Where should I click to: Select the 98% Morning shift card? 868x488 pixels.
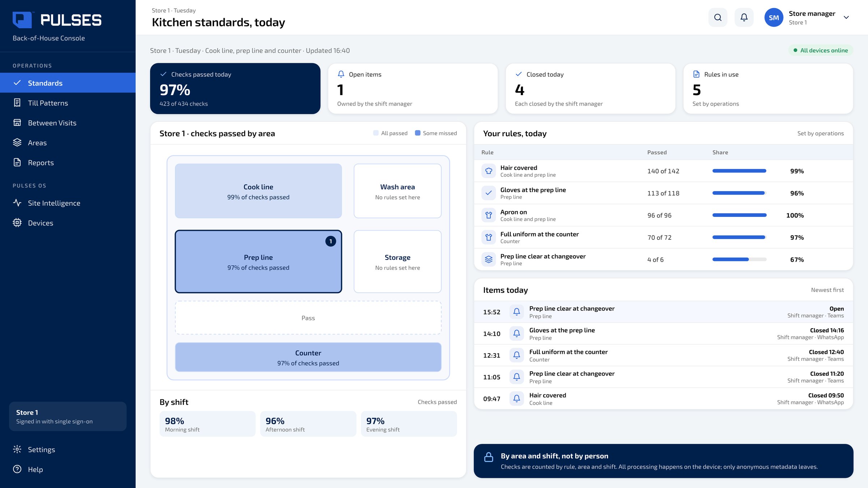tap(207, 424)
